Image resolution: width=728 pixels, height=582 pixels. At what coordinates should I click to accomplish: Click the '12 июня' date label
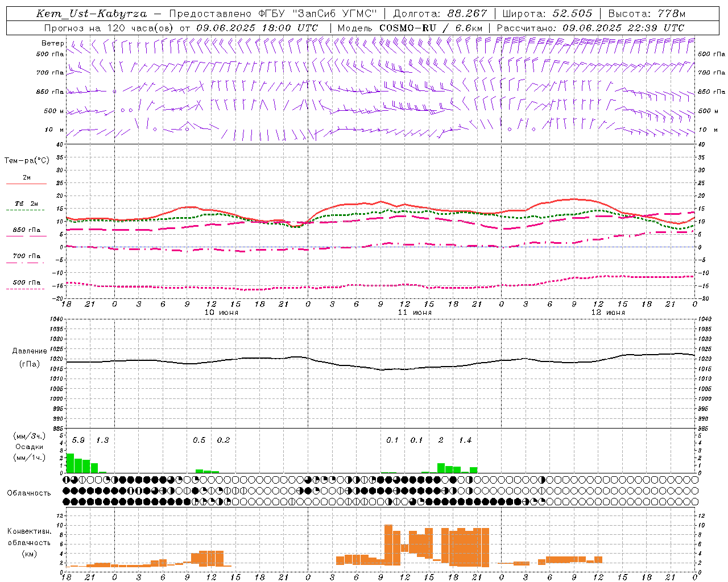[608, 313]
